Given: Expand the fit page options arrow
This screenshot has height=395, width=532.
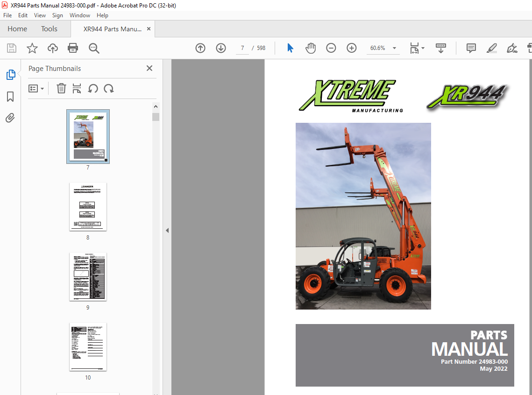Looking at the screenshot, I should click(x=423, y=48).
